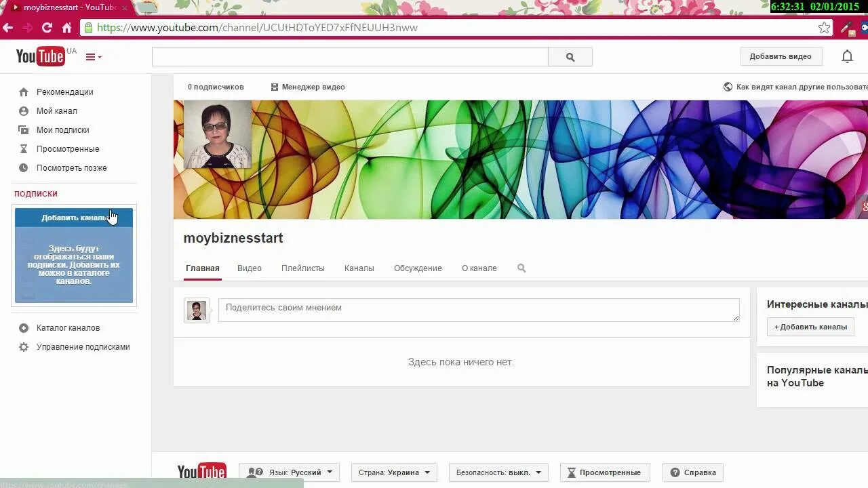Click the Посмотреть позже clock icon
868x488 pixels.
point(24,168)
